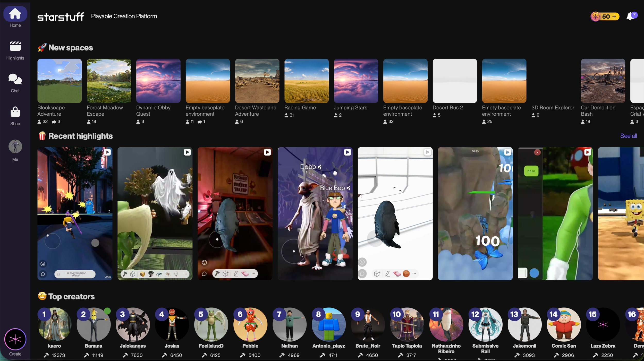The image size is (644, 361).
Task: Open Dynamic Obby Quest space thumbnail
Action: (x=158, y=81)
